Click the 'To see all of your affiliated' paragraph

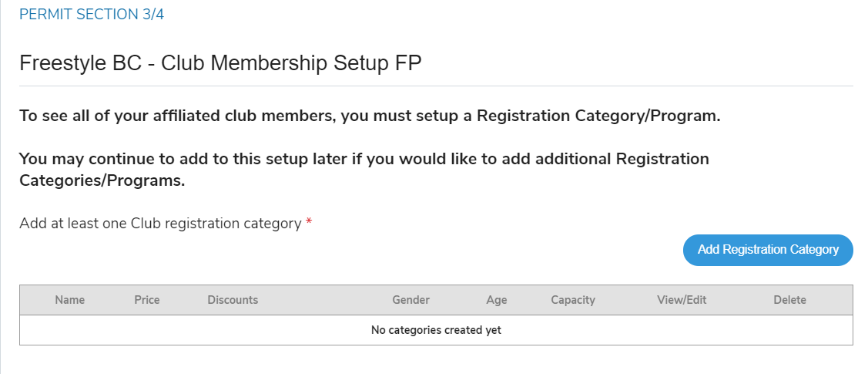[370, 116]
